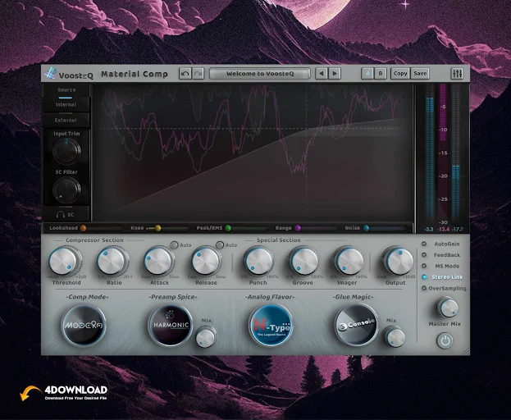Click the Input Trim knob
Image resolution: width=511 pixels, height=420 pixels.
click(66, 151)
